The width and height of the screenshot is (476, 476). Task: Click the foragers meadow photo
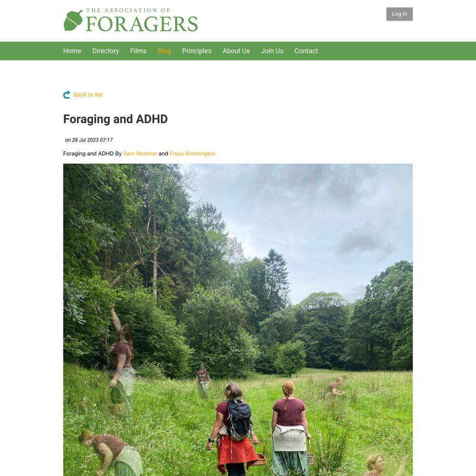238,320
